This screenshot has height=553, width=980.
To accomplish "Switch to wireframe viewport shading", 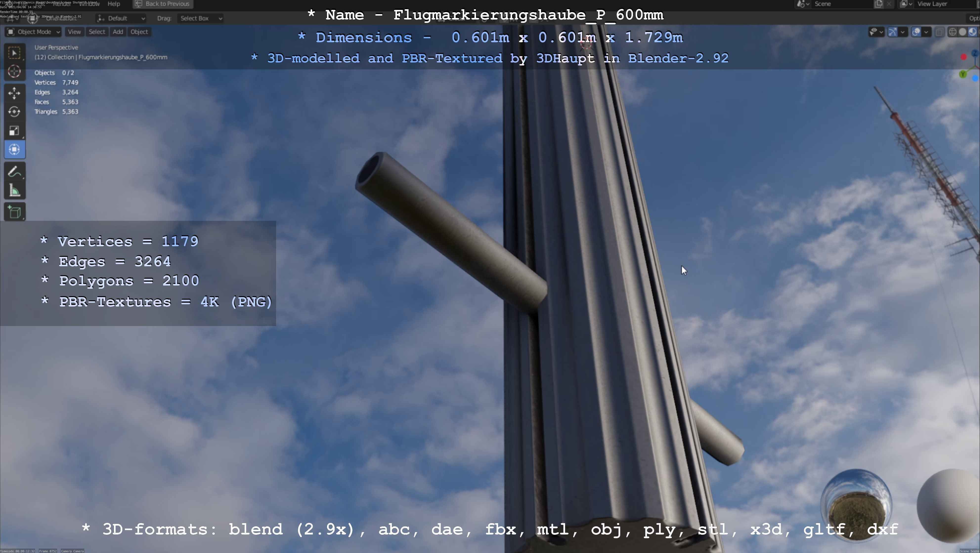I will click(953, 32).
